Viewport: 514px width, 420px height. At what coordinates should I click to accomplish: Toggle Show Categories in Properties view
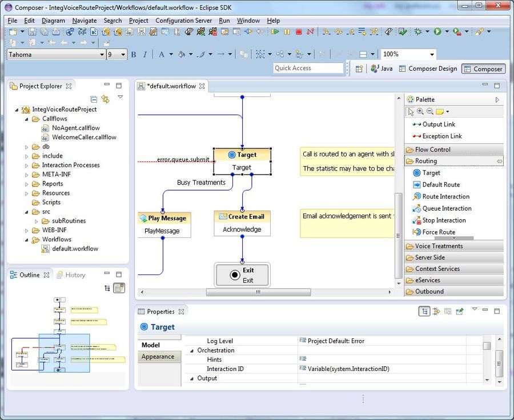point(424,311)
